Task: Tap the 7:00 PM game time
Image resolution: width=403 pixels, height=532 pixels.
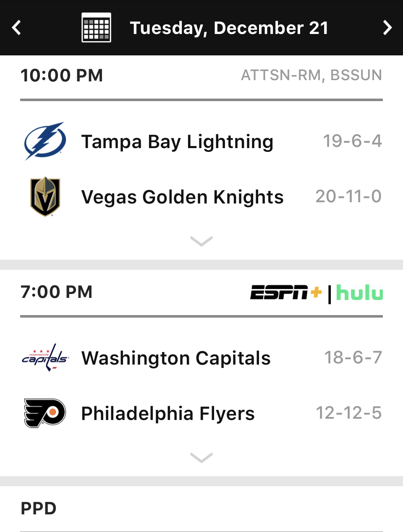Action: (57, 292)
